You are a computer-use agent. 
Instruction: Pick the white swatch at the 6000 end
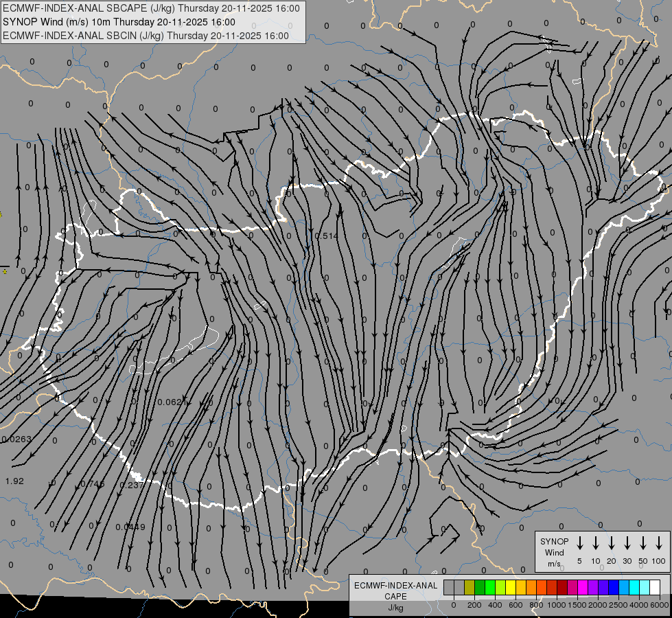click(654, 587)
